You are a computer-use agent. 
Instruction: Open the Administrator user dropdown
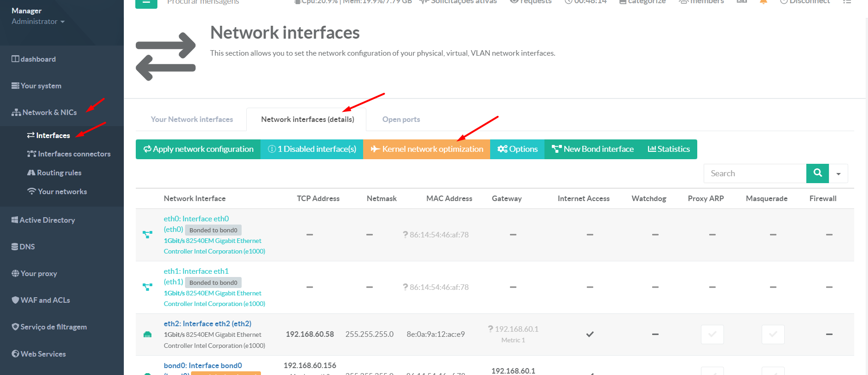(x=38, y=22)
